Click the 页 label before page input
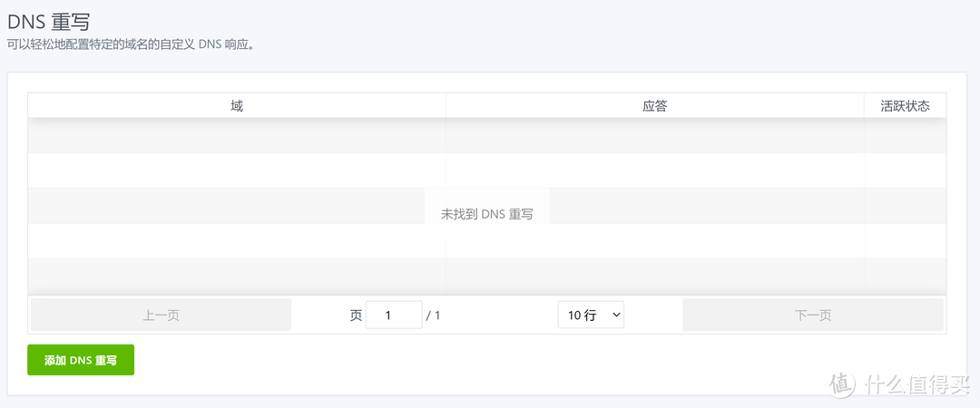Viewport: 980px width, 408px height. 356,316
